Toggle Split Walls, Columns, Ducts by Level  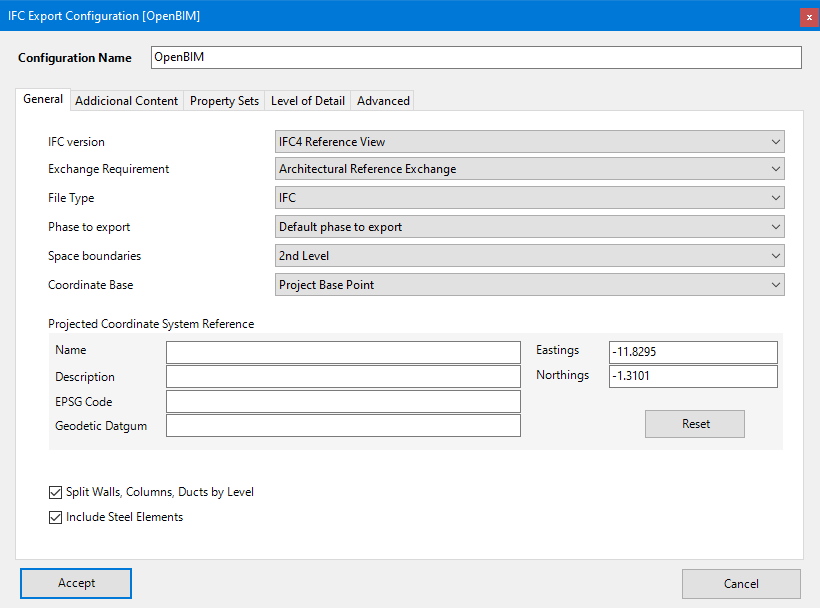point(55,492)
